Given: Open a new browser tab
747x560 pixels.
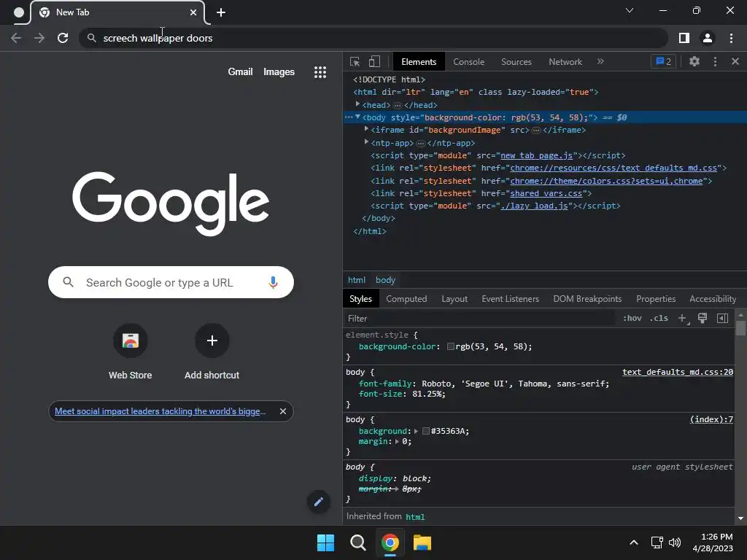Looking at the screenshot, I should [221, 12].
